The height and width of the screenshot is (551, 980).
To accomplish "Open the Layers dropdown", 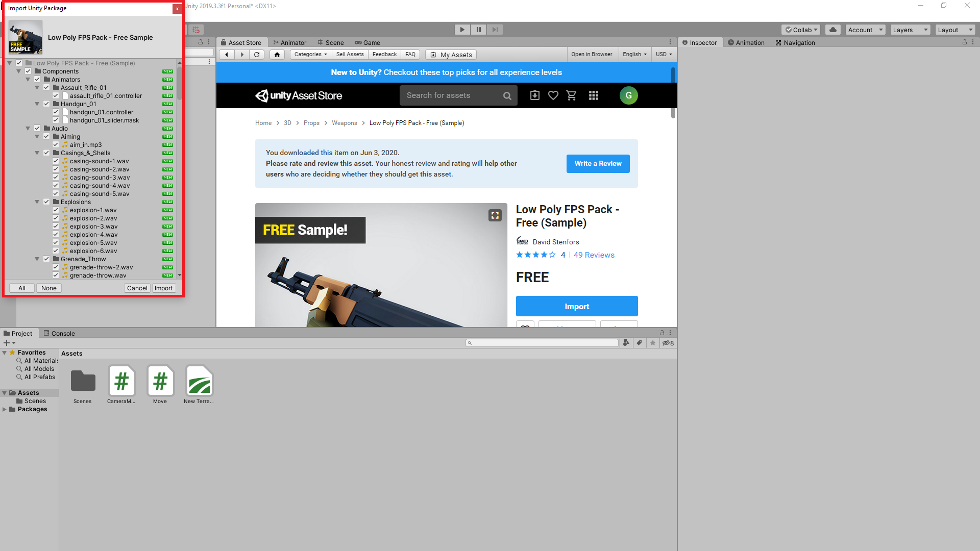I will click(910, 30).
